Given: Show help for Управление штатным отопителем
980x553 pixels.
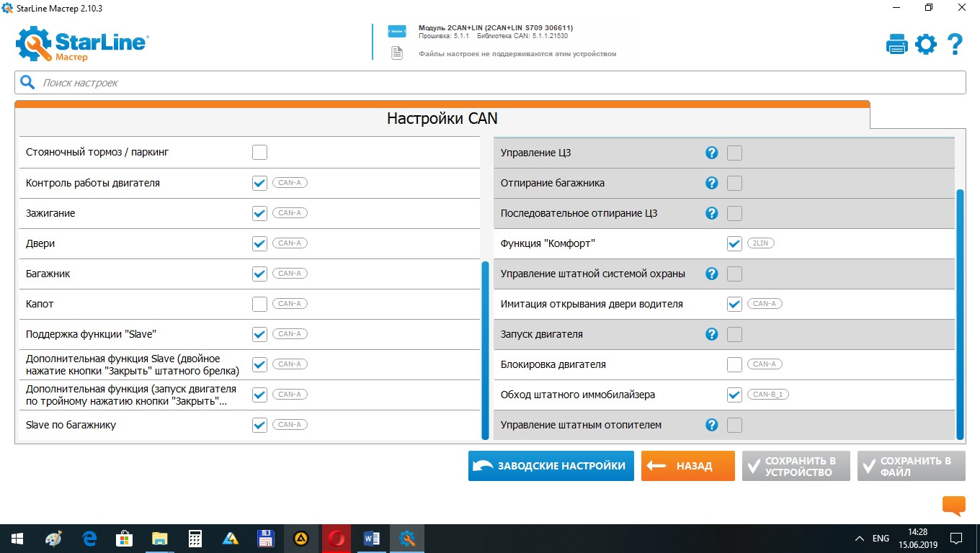Looking at the screenshot, I should (712, 425).
